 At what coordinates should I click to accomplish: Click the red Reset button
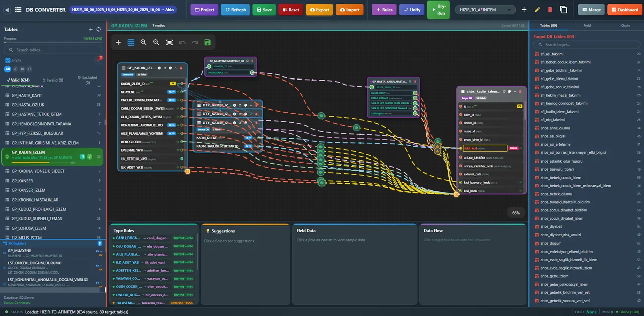click(x=290, y=10)
